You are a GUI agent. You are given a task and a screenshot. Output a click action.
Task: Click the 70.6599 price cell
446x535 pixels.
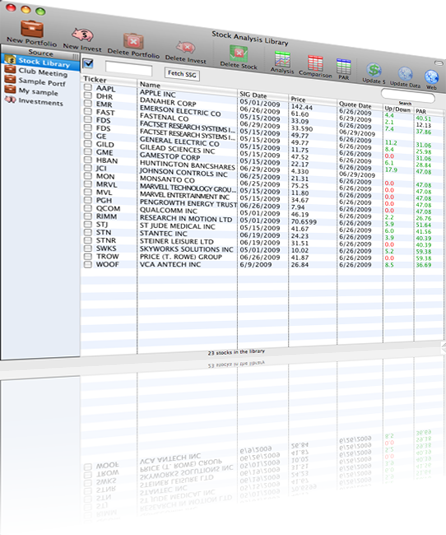304,222
